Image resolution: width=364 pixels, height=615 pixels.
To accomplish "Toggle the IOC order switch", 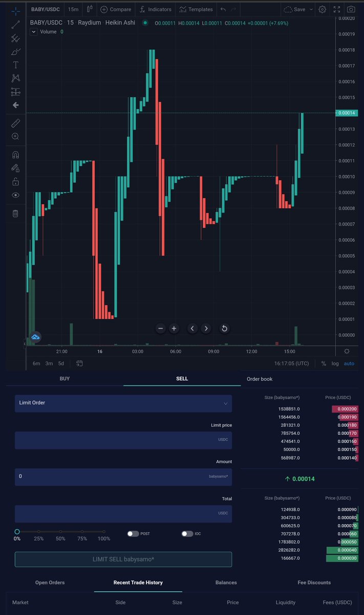I will (187, 534).
